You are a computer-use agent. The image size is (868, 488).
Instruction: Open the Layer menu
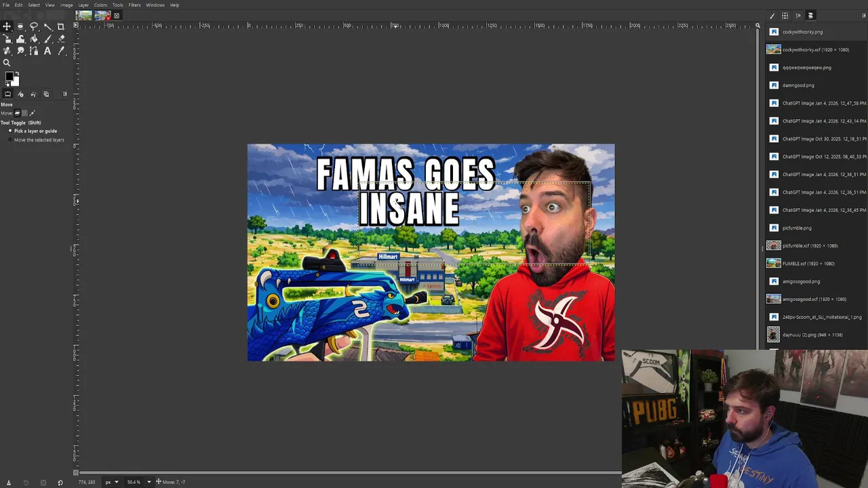(83, 5)
